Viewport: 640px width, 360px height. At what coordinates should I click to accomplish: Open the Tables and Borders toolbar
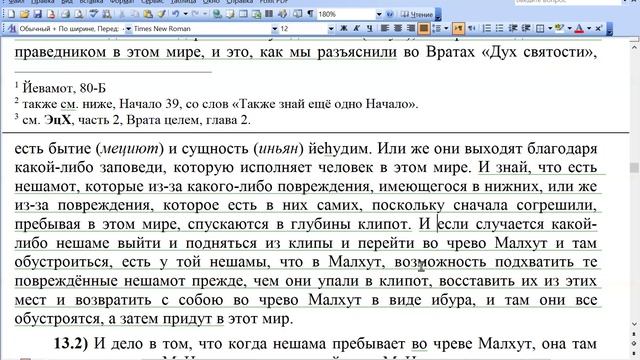click(x=230, y=14)
